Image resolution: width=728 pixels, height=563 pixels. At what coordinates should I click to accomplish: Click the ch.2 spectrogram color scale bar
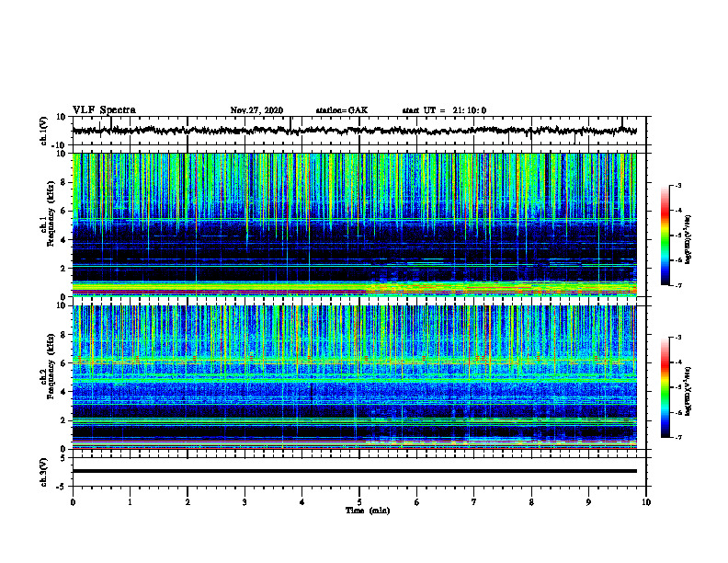(x=665, y=387)
